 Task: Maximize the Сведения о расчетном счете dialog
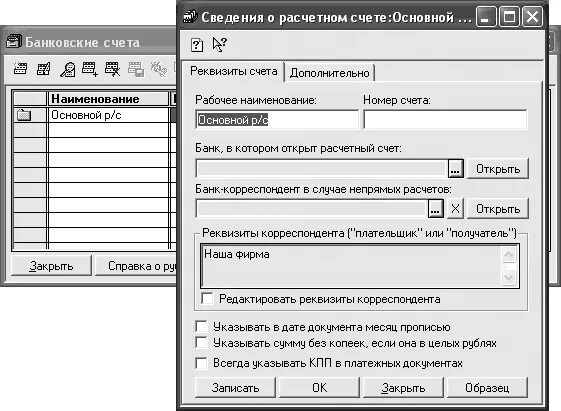click(x=509, y=17)
